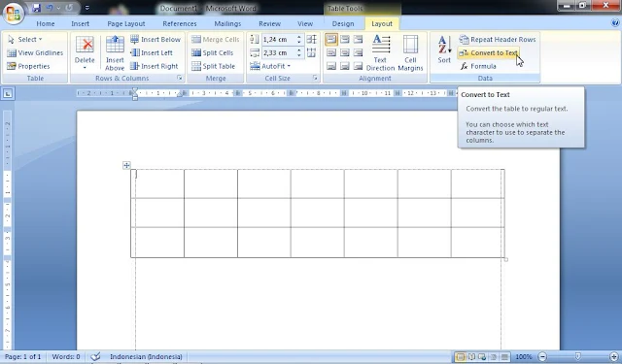
Task: Click the tab selector at ruler corner
Action: point(8,94)
